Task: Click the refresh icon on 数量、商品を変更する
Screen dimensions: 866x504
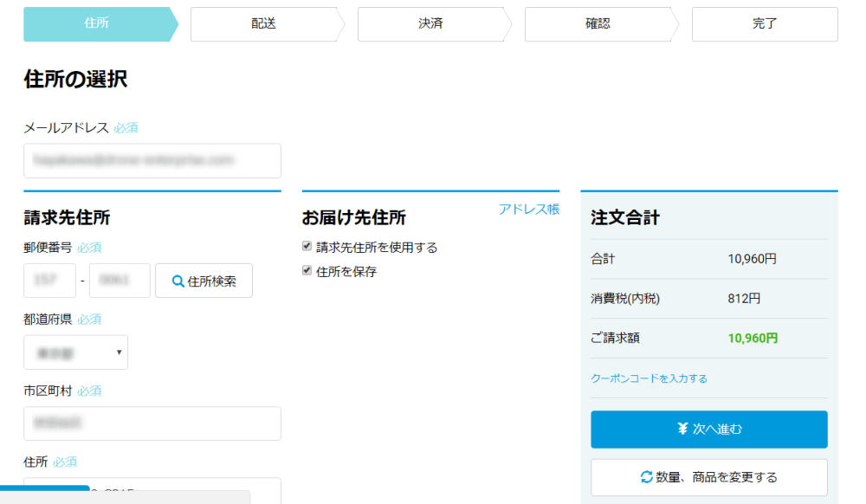Action: [646, 477]
